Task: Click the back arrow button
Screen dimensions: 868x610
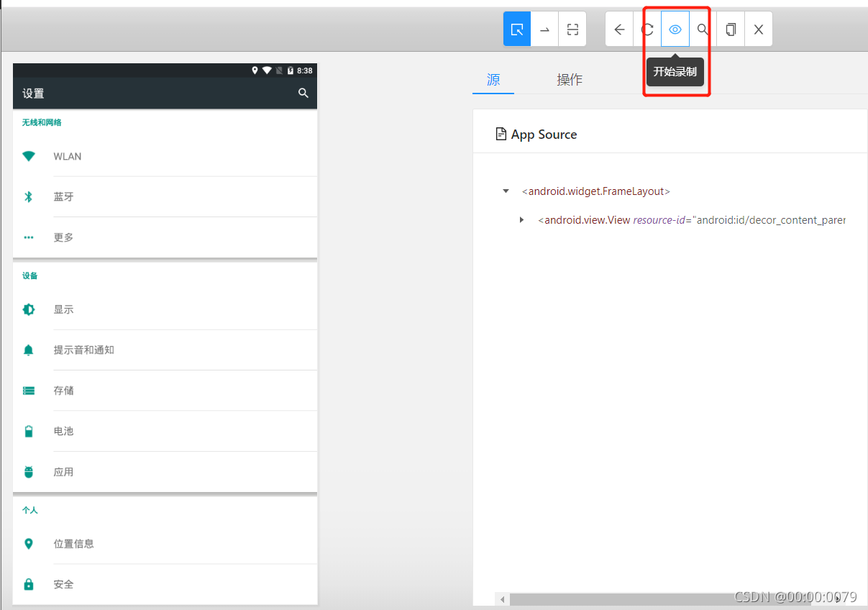Action: tap(619, 29)
